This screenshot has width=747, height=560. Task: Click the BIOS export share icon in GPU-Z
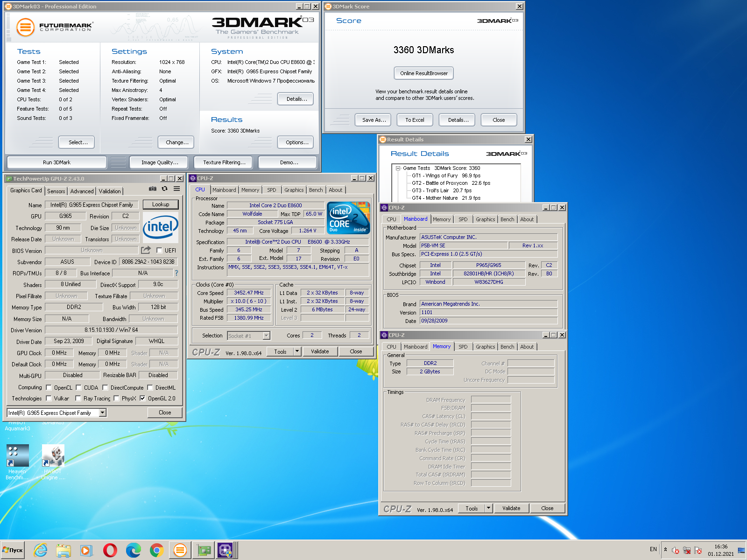(x=146, y=250)
